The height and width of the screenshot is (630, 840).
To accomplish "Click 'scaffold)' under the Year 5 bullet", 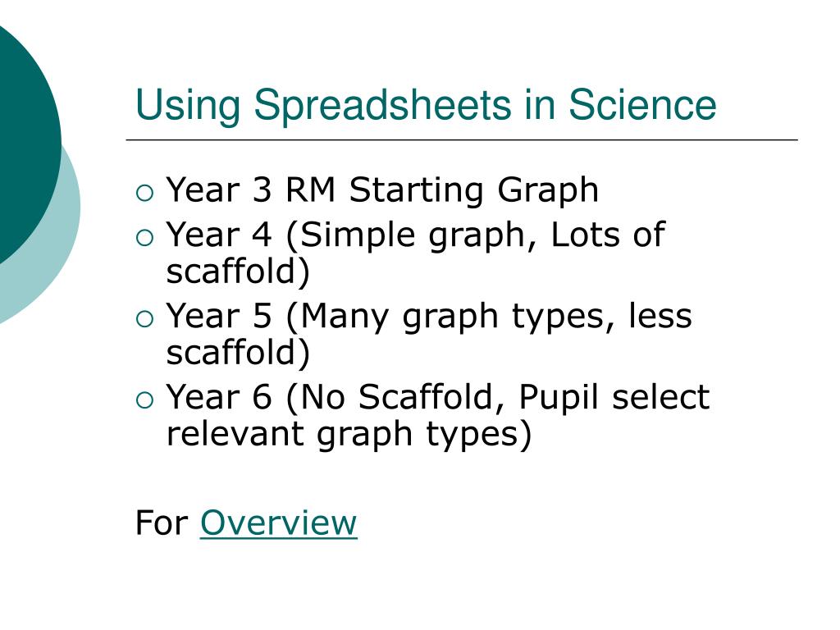I will pyautogui.click(x=238, y=354).
